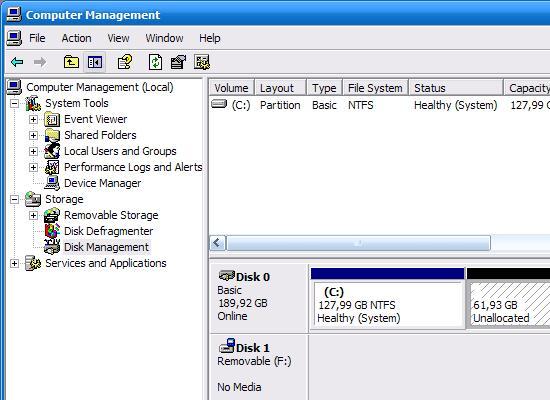Toggle the Show/Hide Console Tree button

click(x=95, y=62)
